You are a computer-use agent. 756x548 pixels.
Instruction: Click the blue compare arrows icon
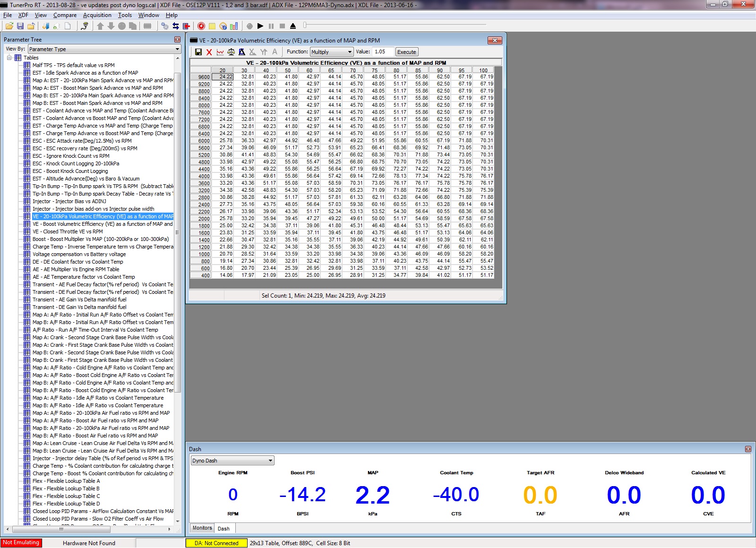[176, 26]
